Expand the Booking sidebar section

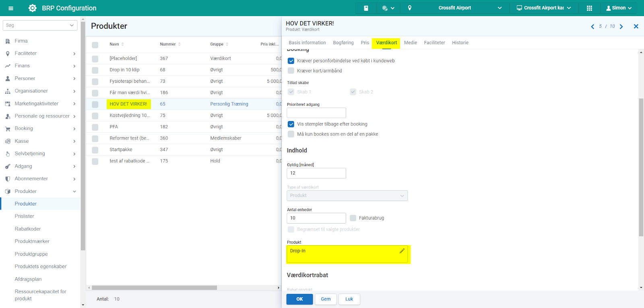tap(40, 129)
